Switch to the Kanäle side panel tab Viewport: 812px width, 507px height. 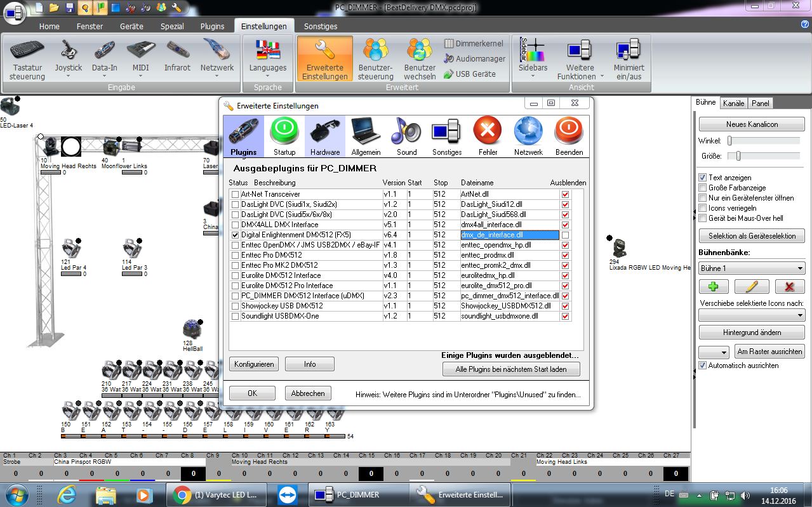coord(734,103)
